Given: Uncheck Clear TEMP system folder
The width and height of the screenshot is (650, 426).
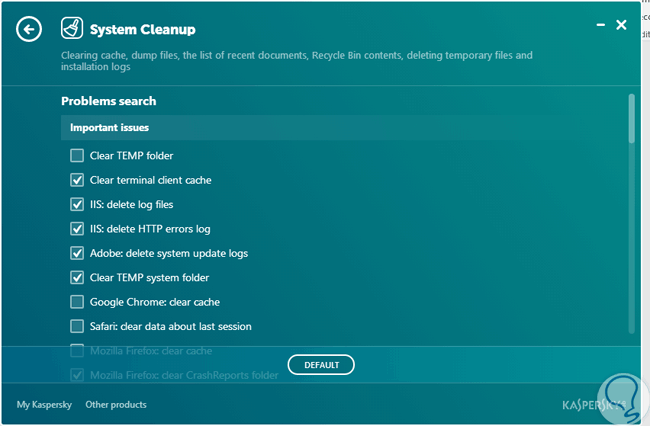Looking at the screenshot, I should point(77,277).
